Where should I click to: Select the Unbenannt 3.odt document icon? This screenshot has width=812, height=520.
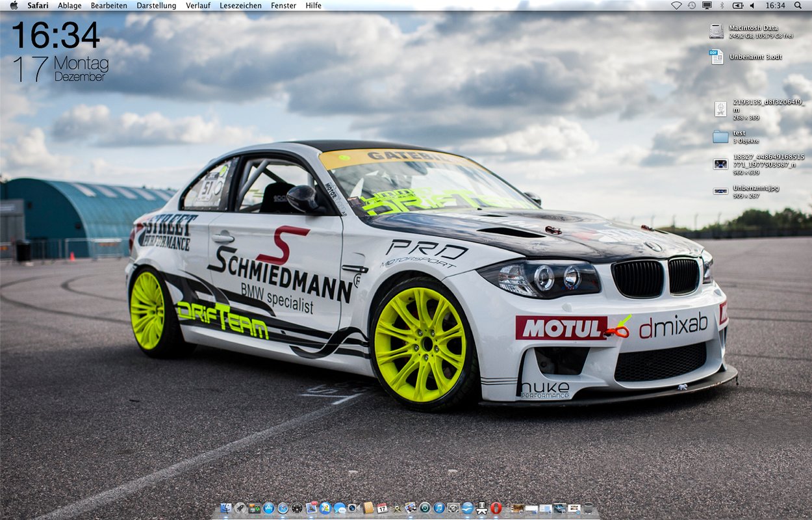click(x=717, y=57)
